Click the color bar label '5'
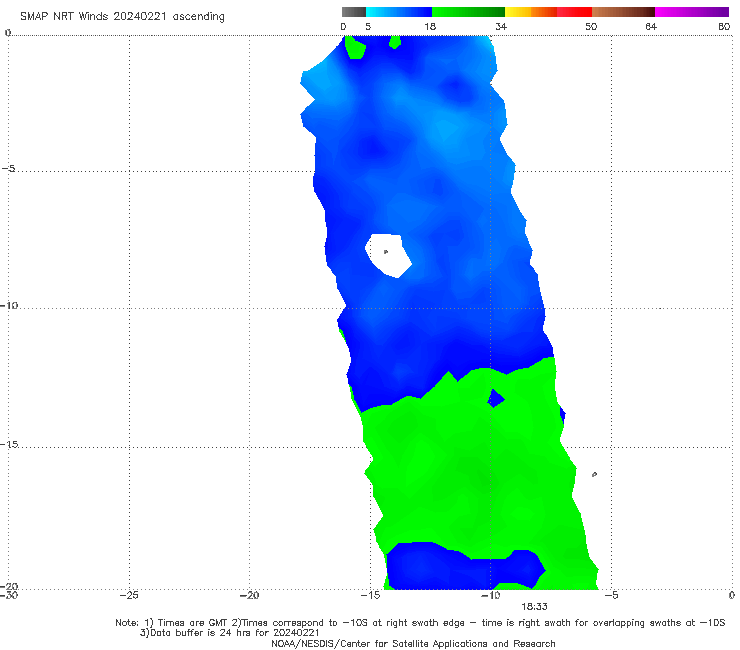The height and width of the screenshot is (650, 740). pyautogui.click(x=368, y=27)
